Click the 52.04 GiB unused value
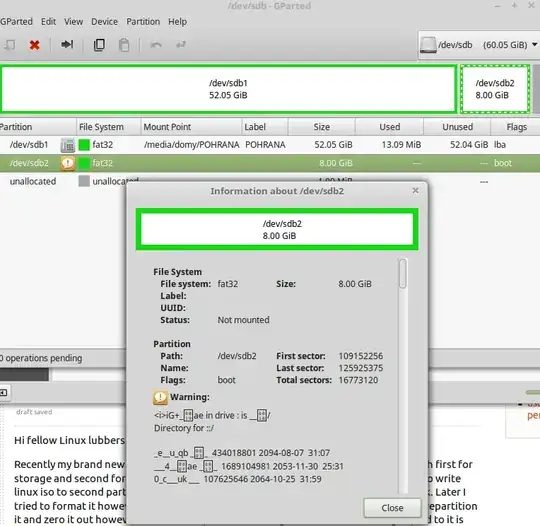This screenshot has width=540, height=526. 469,145
